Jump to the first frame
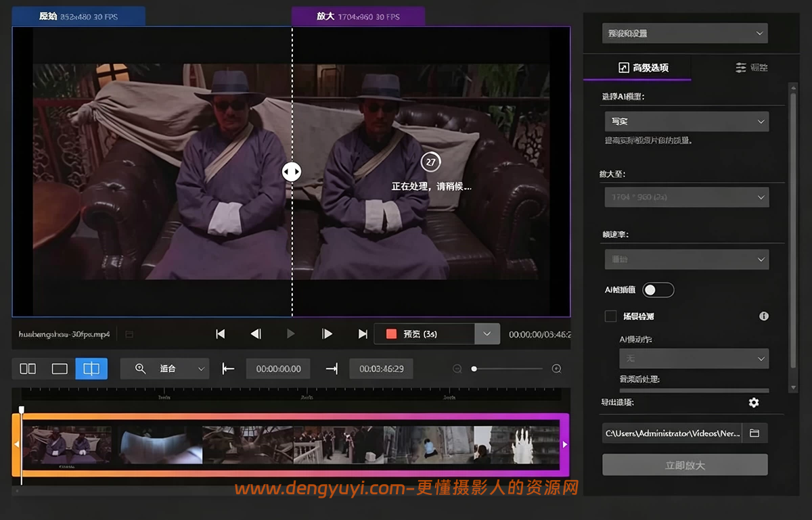This screenshot has height=520, width=812. (220, 334)
